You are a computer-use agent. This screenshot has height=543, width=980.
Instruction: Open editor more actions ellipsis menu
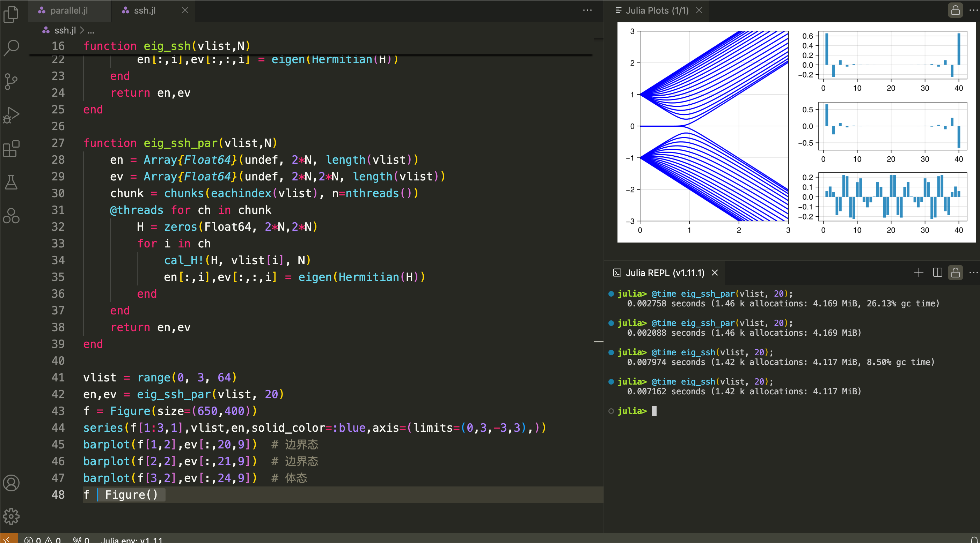coord(587,10)
